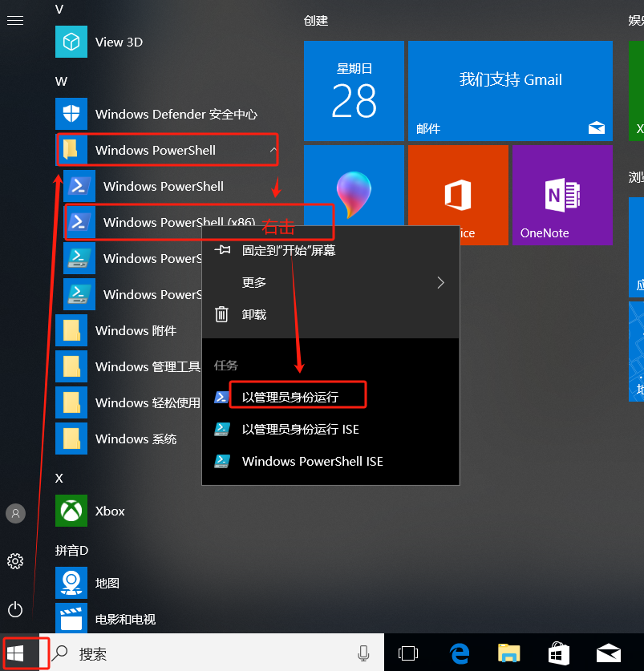The width and height of the screenshot is (644, 671).
Task: Click the pin icon beside 固定到"开始"屏幕
Action: 222,249
